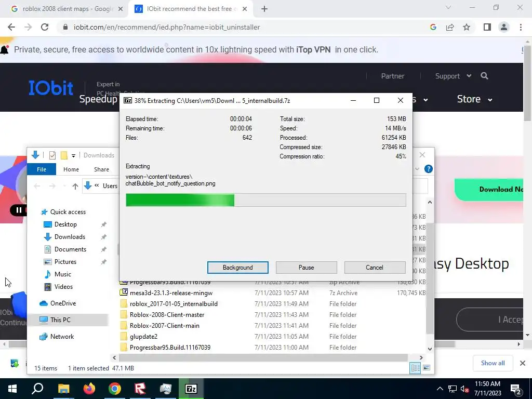Open Windows Start menu

pyautogui.click(x=12, y=389)
